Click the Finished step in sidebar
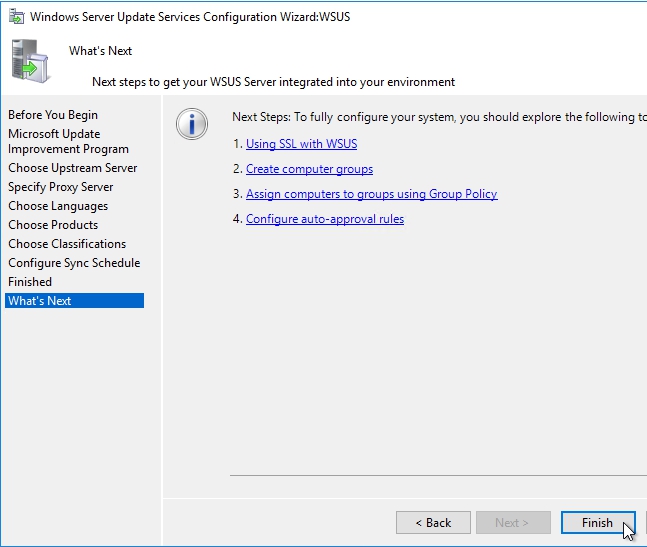Viewport: 647px width, 547px height. pos(30,282)
